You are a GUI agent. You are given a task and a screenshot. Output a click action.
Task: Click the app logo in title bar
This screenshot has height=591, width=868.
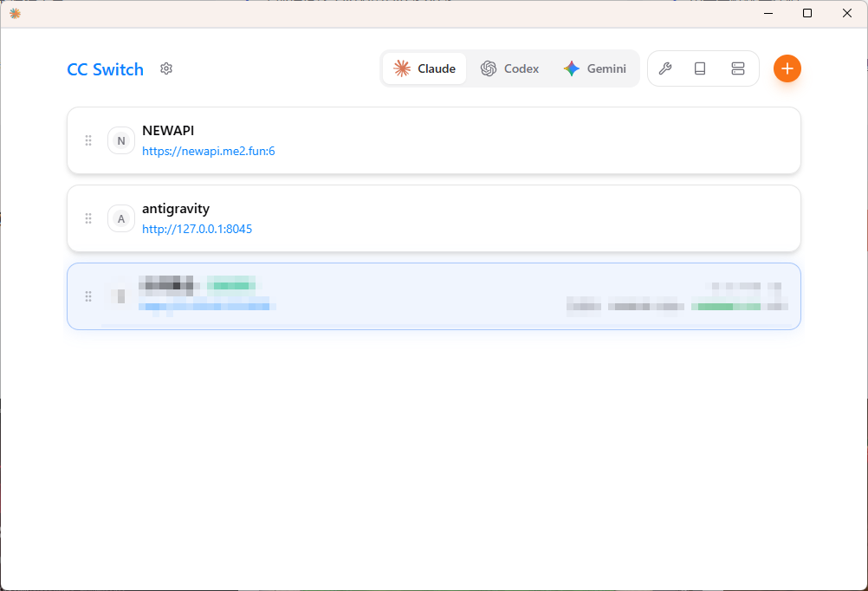click(15, 13)
